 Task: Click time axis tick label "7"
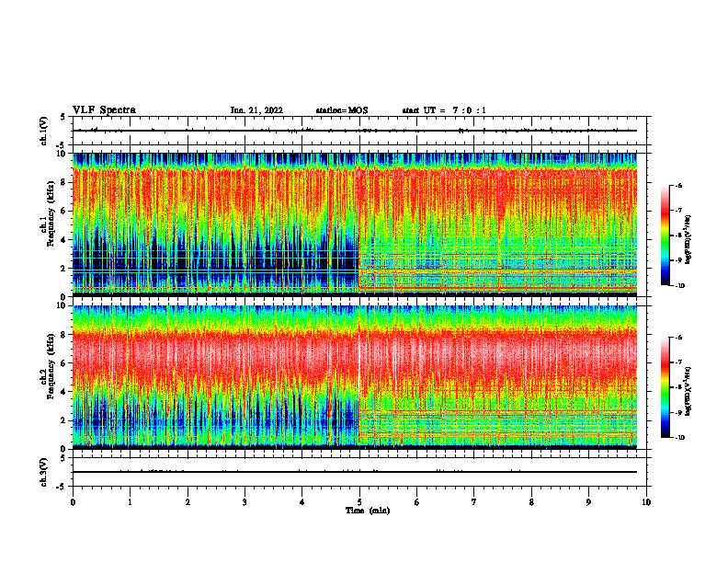474,502
